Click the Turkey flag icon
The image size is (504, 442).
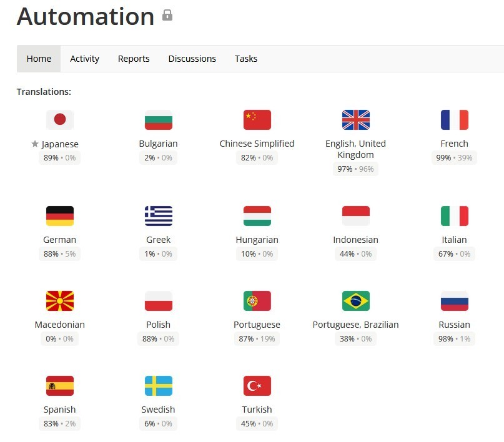(x=257, y=385)
